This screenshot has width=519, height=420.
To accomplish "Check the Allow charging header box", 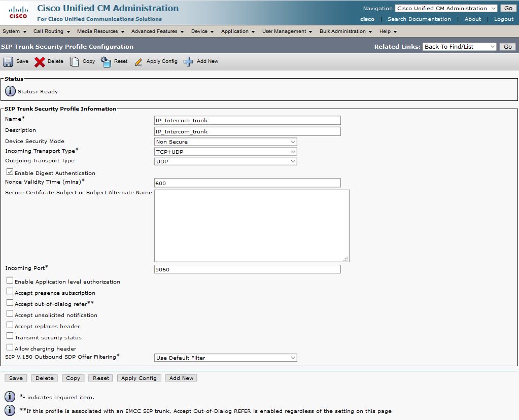I will tap(10, 348).
